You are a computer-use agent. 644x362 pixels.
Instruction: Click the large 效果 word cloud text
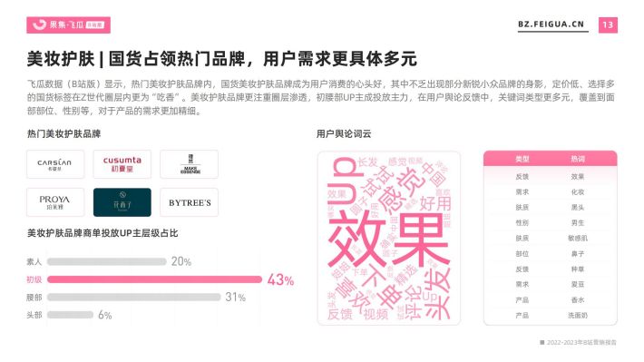coord(388,240)
